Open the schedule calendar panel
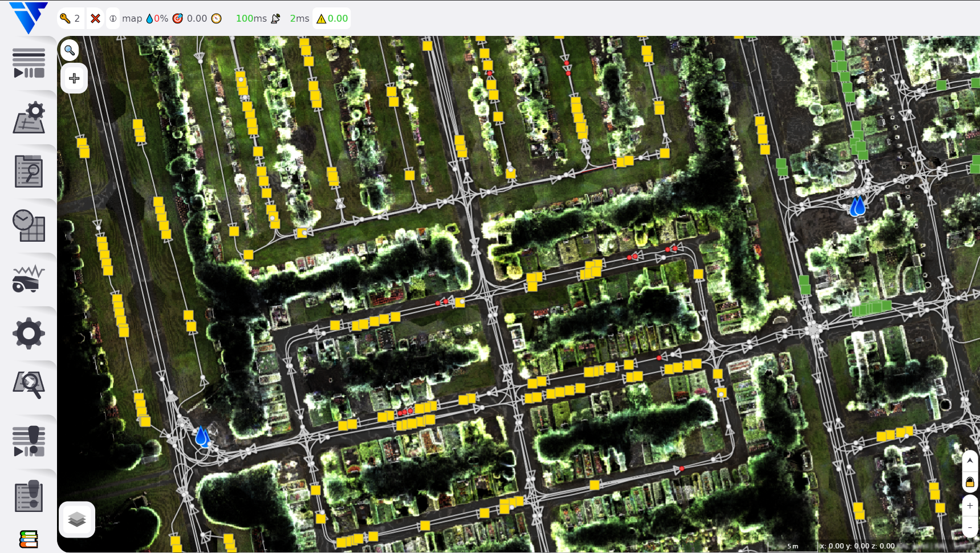This screenshot has width=980, height=553. coord(29,226)
